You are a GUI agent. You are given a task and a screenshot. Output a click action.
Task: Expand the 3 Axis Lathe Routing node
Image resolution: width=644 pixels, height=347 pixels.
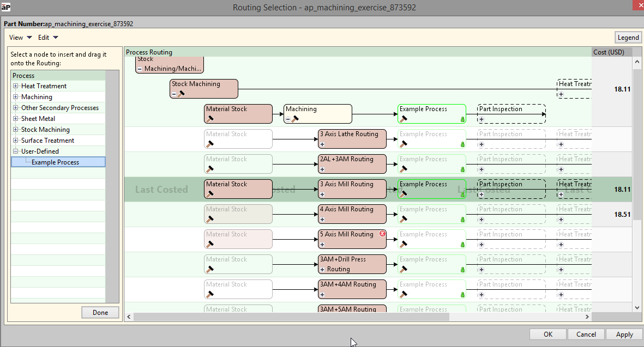click(322, 144)
